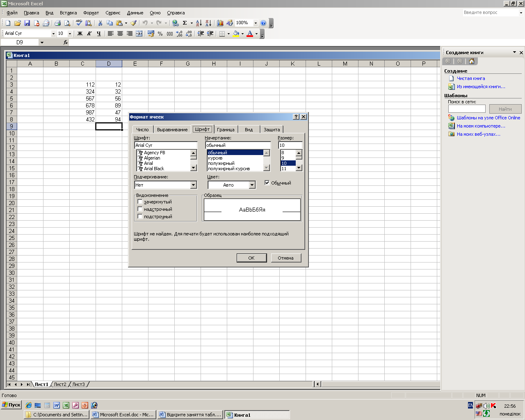The image size is (525, 420).
Task: Switch to the Защита tab
Action: click(x=272, y=130)
